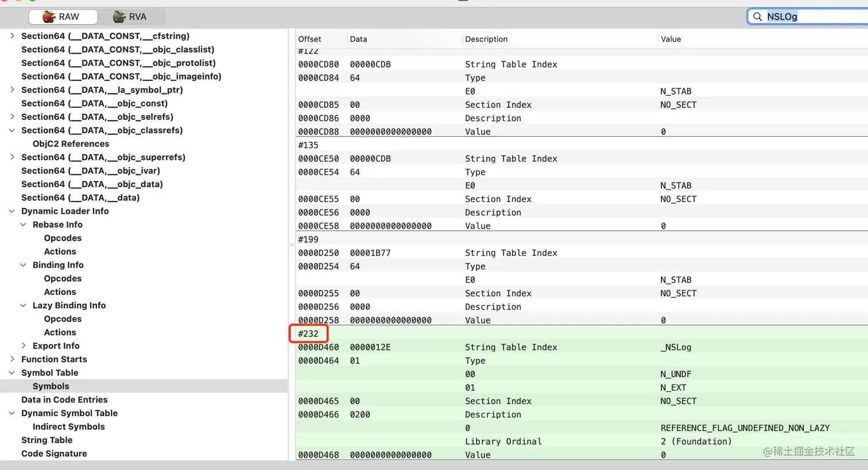The height and width of the screenshot is (470, 868).
Task: Expand Section64 __DATA,__la_symbol_ptr
Action: click(x=12, y=90)
